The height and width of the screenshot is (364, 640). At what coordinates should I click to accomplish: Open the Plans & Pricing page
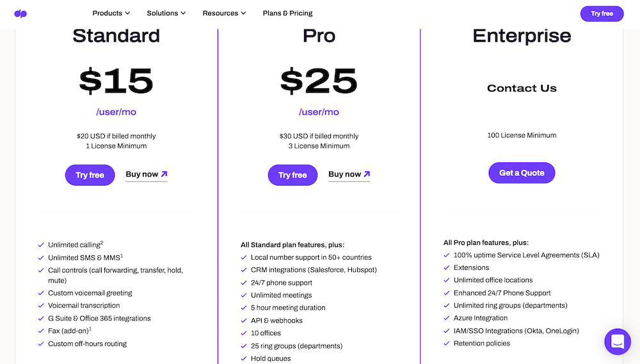(288, 13)
